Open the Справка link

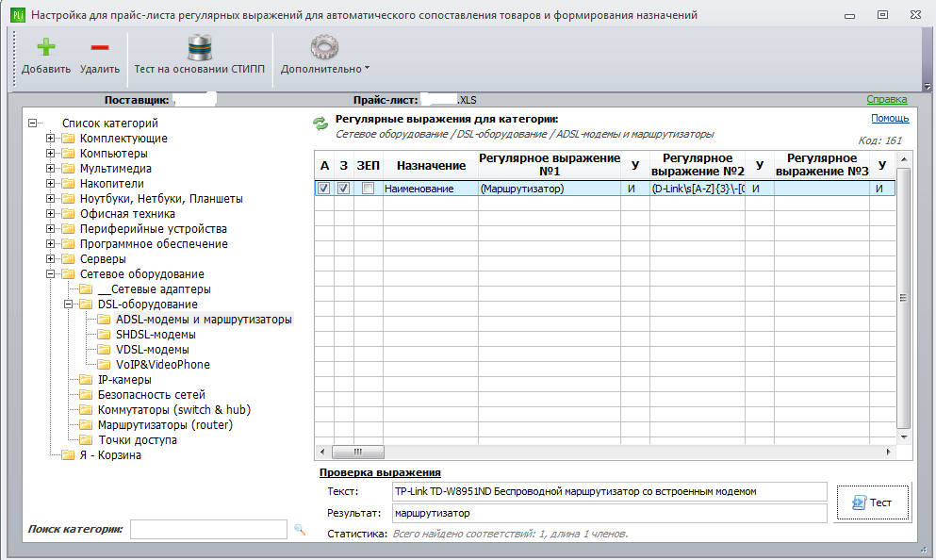click(x=886, y=99)
